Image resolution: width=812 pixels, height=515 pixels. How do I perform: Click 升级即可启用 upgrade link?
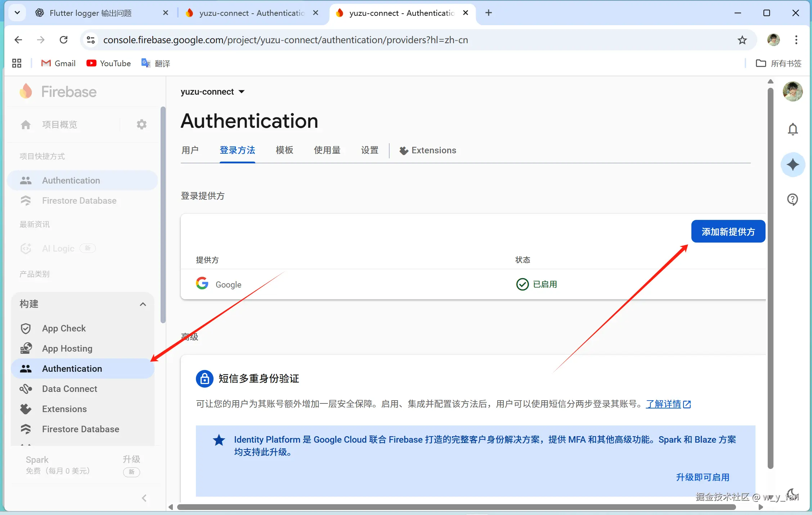[703, 477]
